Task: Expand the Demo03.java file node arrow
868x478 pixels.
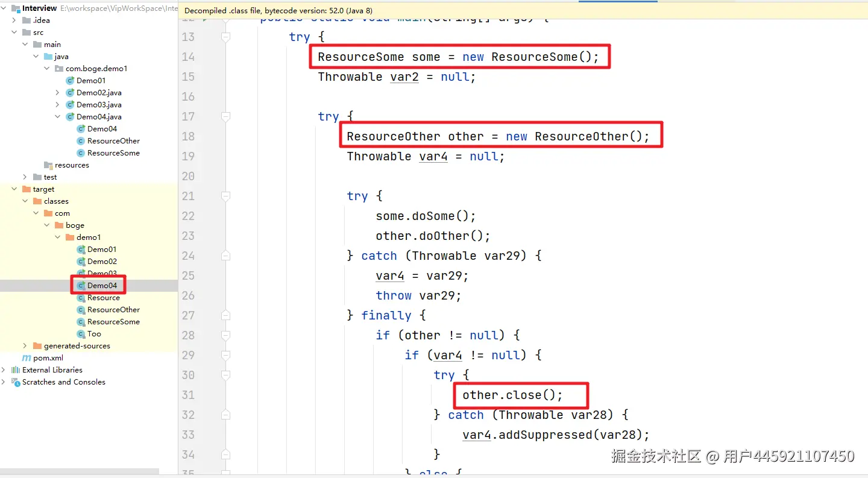Action: click(x=58, y=105)
